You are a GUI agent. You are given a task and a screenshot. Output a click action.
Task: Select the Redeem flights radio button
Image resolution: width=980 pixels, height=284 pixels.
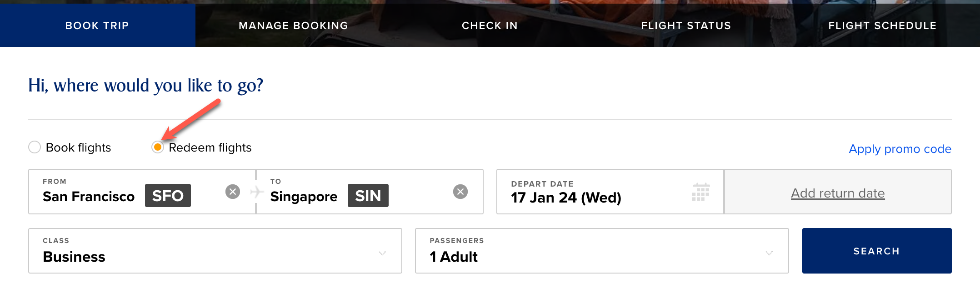click(x=157, y=147)
